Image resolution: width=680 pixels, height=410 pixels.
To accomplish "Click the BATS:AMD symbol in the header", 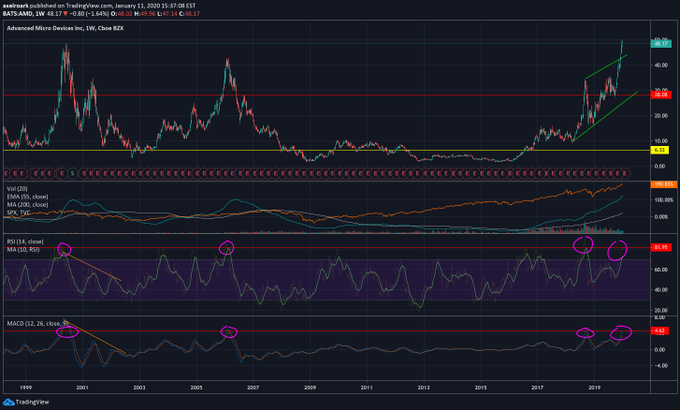I will click(18, 14).
